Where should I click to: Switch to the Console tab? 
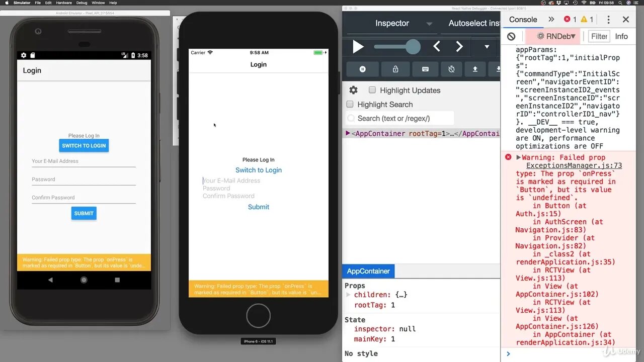(523, 20)
